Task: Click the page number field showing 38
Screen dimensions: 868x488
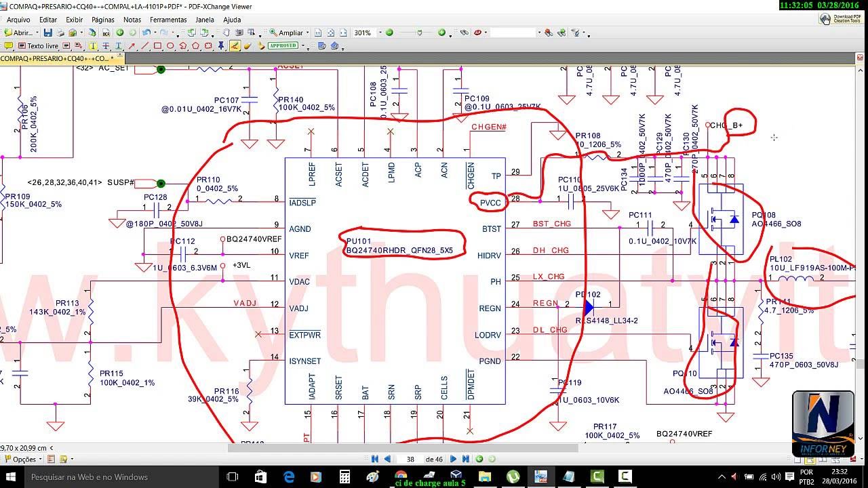Action: (410, 459)
